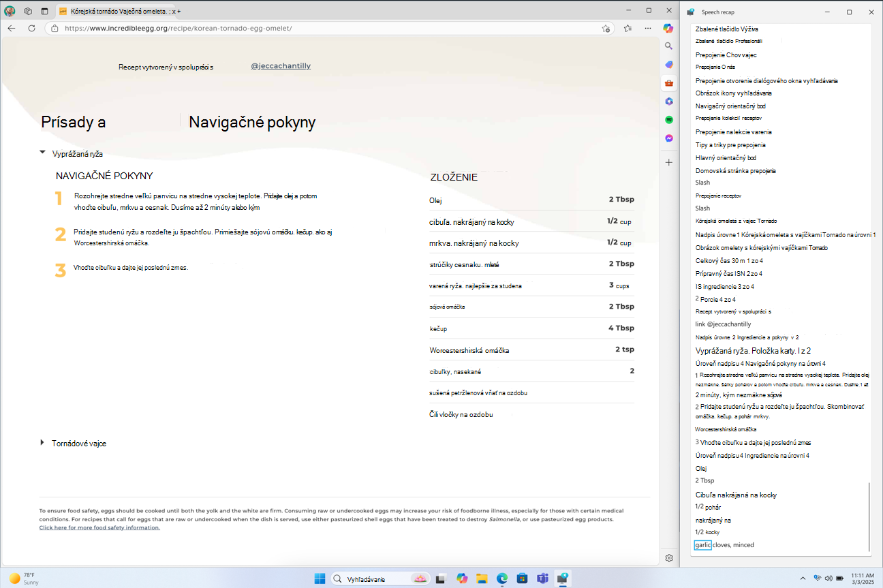Open a new browser tab
The height and width of the screenshot is (588, 883).
(179, 11)
